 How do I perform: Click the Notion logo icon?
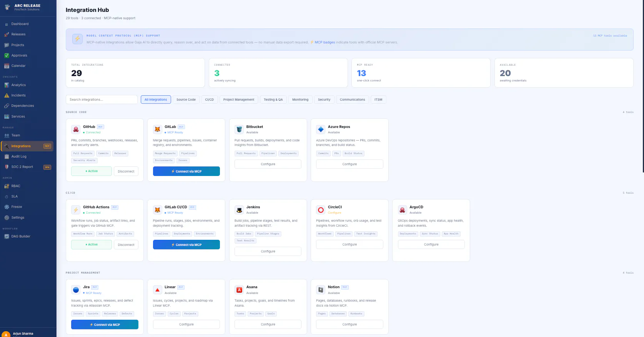321,290
